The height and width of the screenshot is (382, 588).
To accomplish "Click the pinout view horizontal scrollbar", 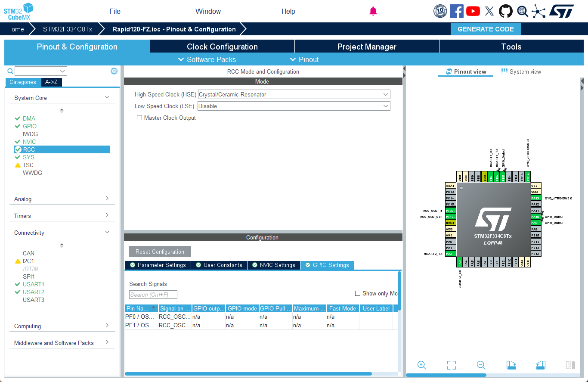I will [446, 375].
